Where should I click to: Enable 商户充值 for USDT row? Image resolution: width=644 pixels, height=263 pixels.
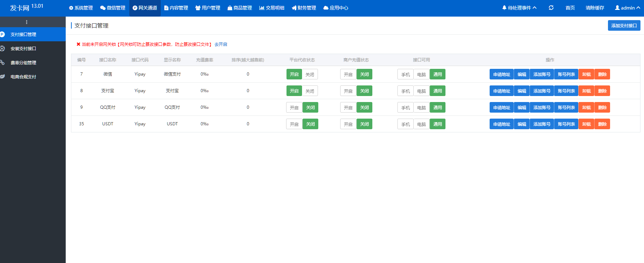[348, 124]
